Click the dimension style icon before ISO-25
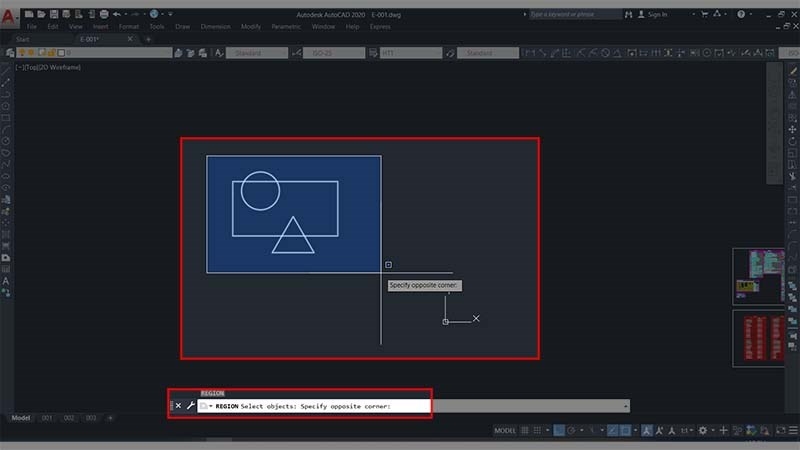 pos(297,53)
